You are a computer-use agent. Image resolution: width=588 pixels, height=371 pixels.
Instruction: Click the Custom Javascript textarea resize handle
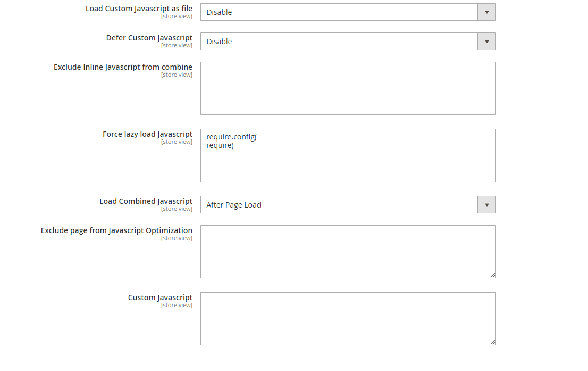point(493,342)
